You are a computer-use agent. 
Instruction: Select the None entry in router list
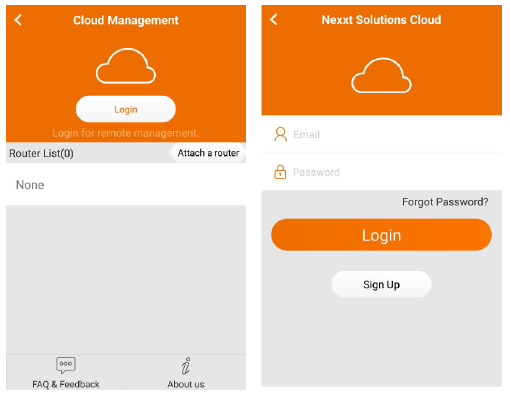coord(30,185)
